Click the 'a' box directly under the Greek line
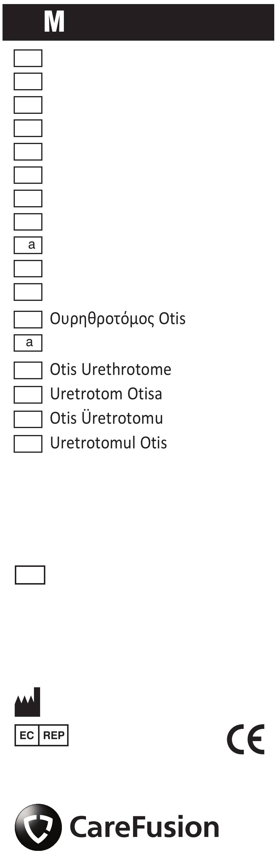 [28, 343]
